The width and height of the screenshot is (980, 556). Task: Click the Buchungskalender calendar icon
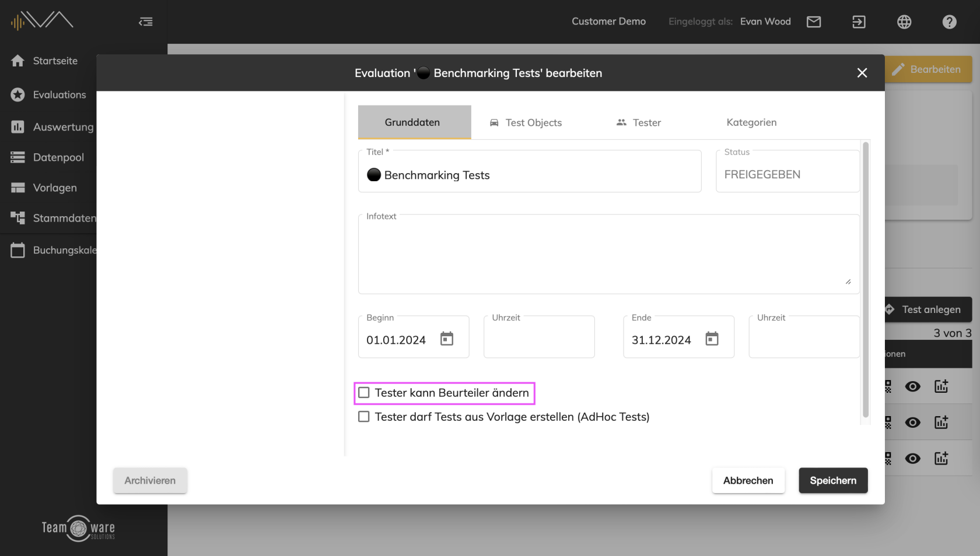17,250
